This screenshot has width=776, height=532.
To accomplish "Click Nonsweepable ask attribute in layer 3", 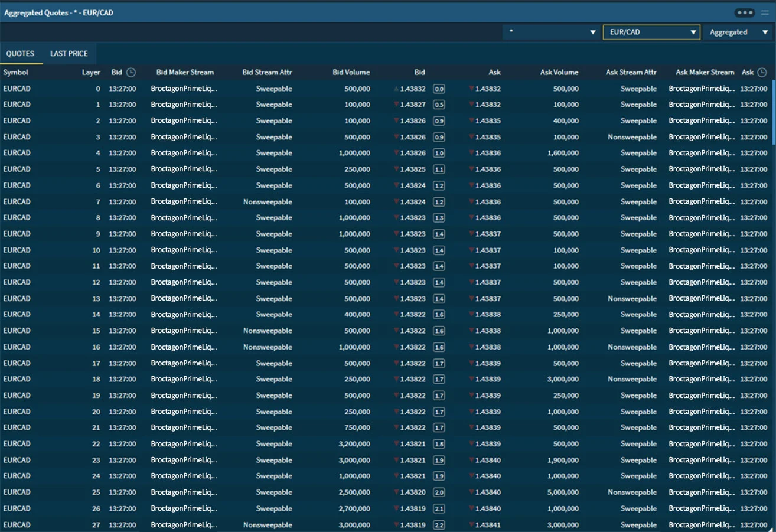I will [x=632, y=137].
